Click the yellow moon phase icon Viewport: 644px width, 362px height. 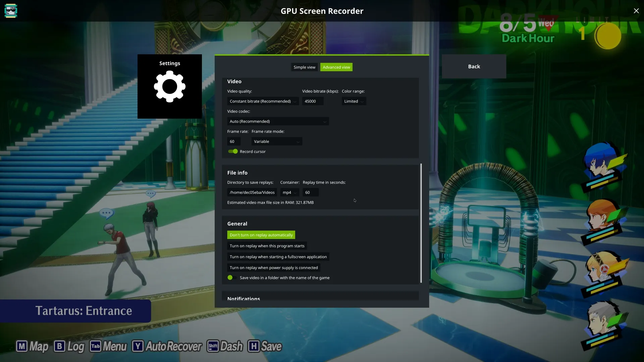tap(608, 36)
